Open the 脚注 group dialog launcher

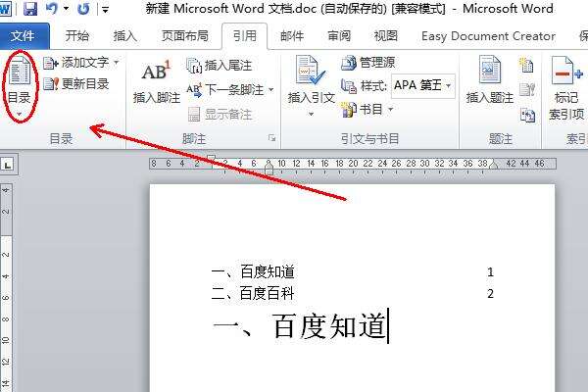click(x=272, y=138)
